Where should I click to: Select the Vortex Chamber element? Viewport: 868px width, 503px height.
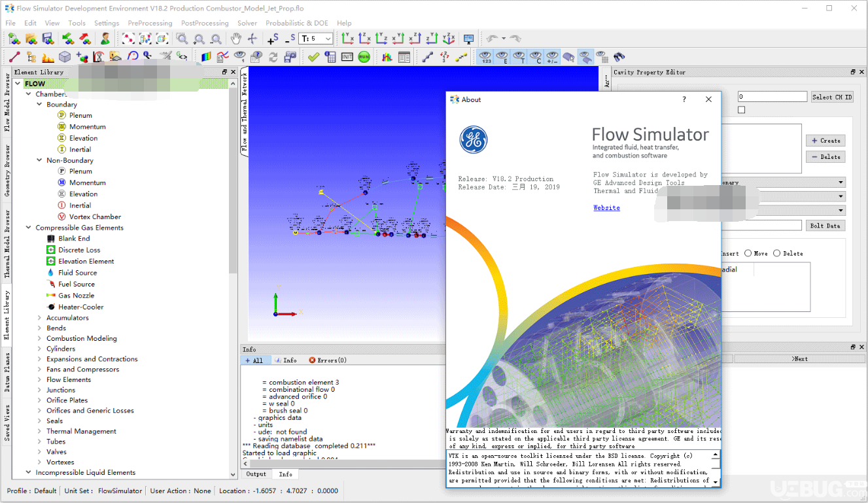[95, 217]
